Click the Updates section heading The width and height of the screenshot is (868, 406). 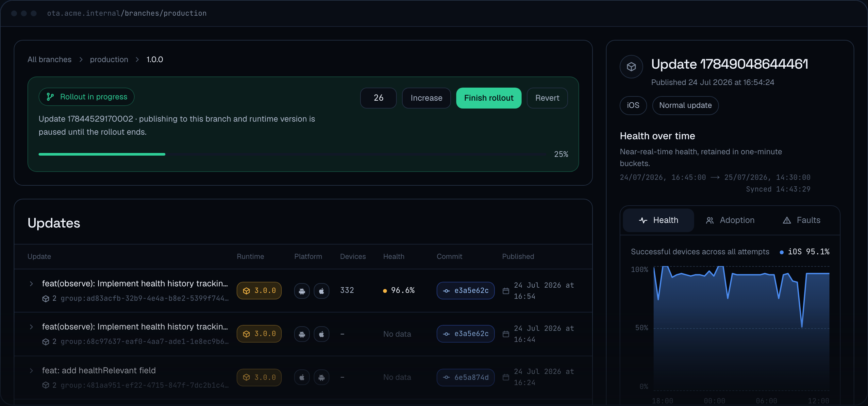click(54, 223)
